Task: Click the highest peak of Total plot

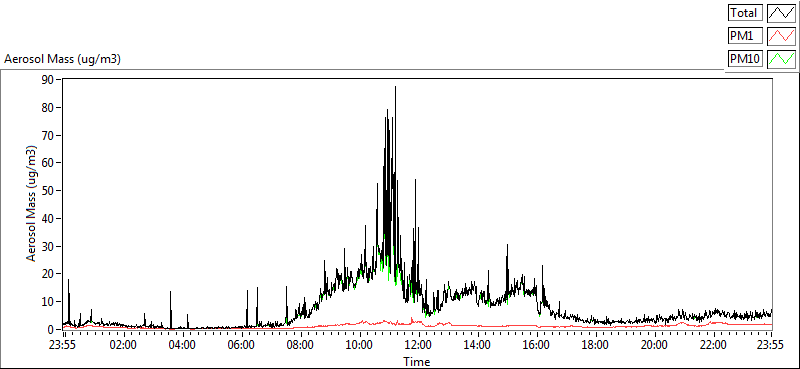Action: 395,87
